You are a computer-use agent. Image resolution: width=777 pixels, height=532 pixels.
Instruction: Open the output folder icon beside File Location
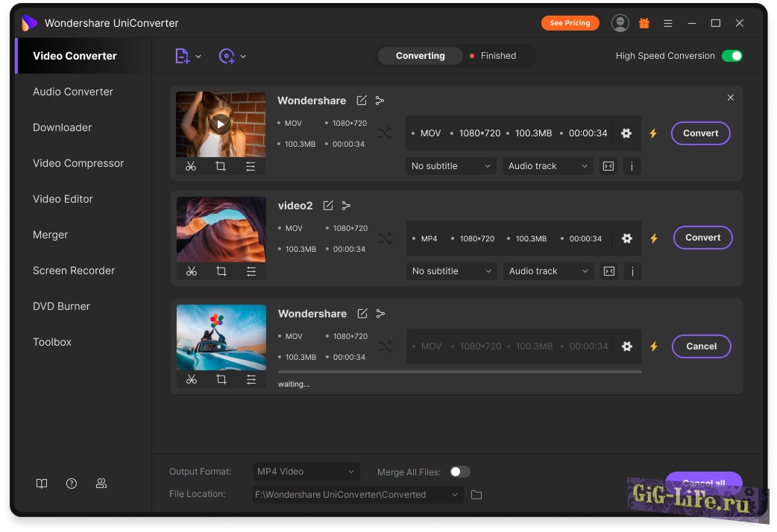coord(476,495)
